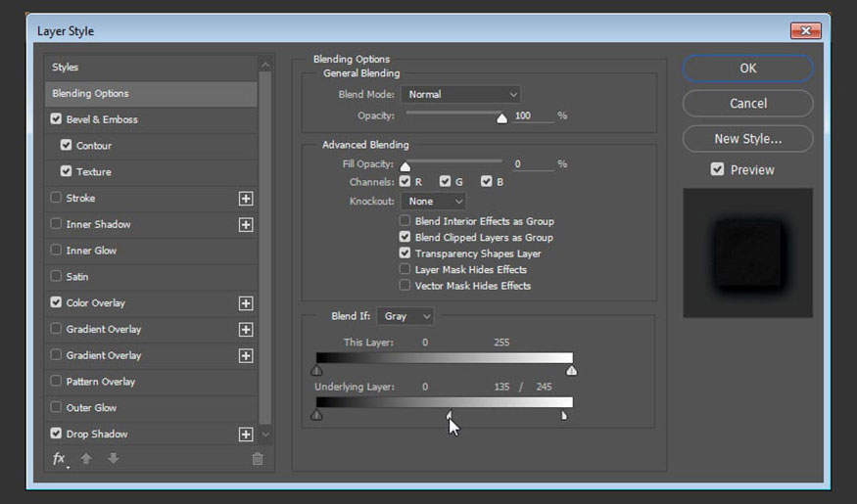The height and width of the screenshot is (504, 857).
Task: Open the Bevel & Emboss settings
Action: point(102,119)
